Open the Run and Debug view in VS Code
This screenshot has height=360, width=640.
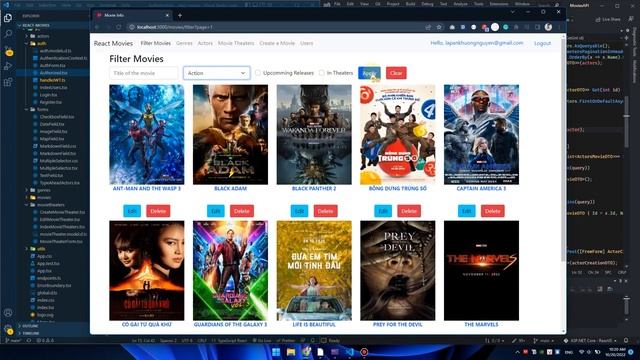pyautogui.click(x=8, y=66)
